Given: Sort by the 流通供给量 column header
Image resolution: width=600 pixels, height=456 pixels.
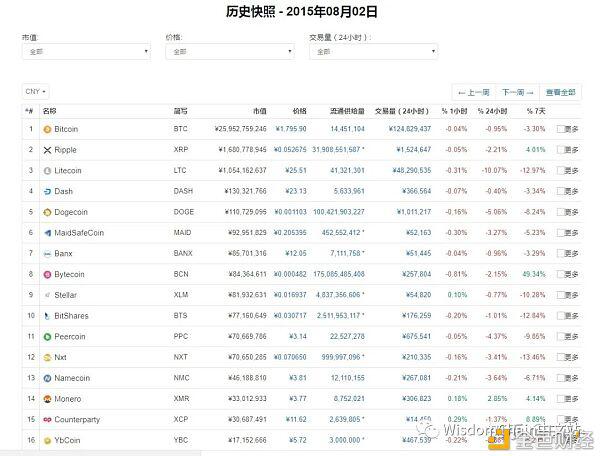Looking at the screenshot, I should click(x=347, y=111).
